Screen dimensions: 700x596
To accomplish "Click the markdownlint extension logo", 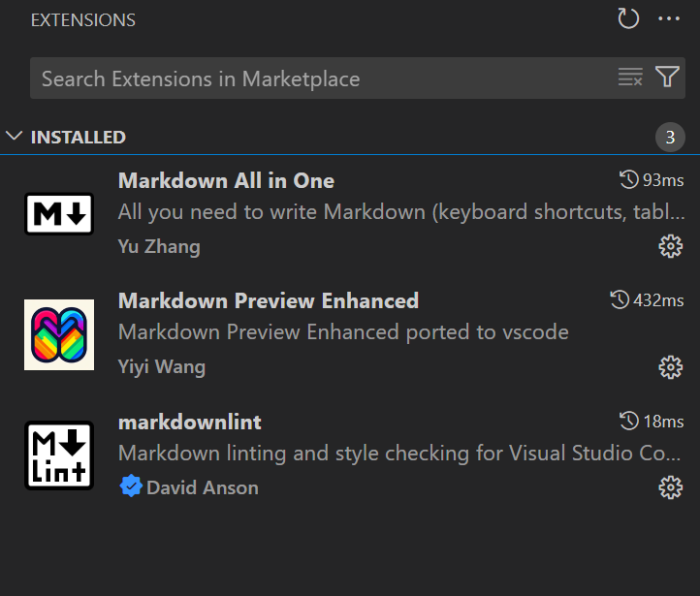I will click(x=59, y=455).
